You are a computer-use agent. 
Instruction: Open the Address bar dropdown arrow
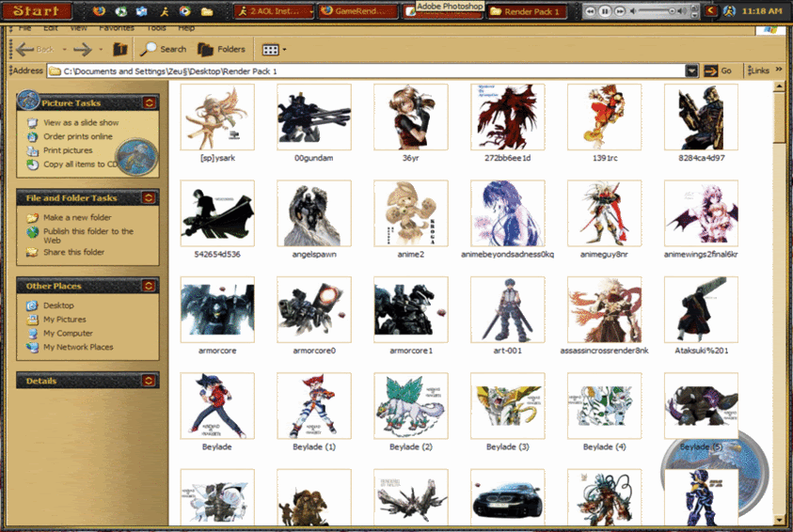tap(691, 71)
